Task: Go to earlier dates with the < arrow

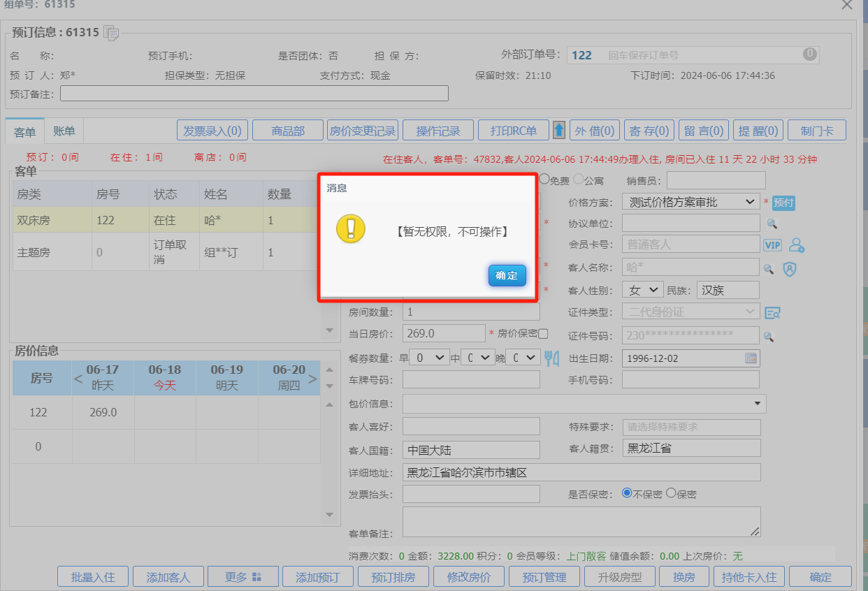Action: [x=78, y=378]
